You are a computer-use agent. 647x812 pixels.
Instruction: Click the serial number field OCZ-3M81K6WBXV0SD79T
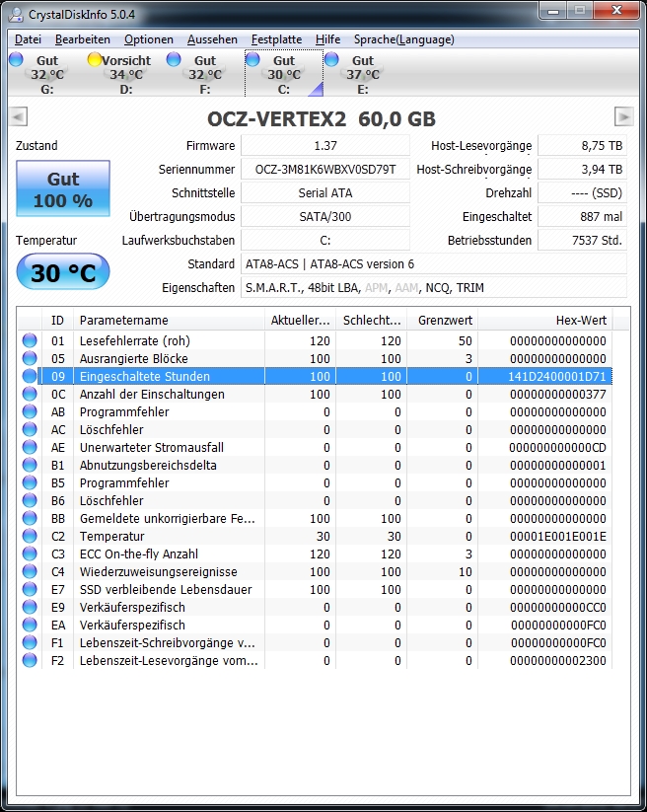pyautogui.click(x=325, y=170)
